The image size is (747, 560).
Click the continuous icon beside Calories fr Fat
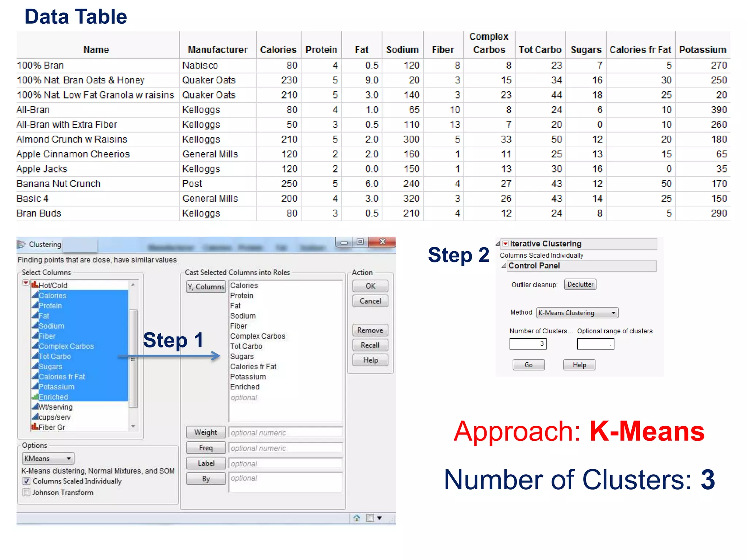(35, 376)
